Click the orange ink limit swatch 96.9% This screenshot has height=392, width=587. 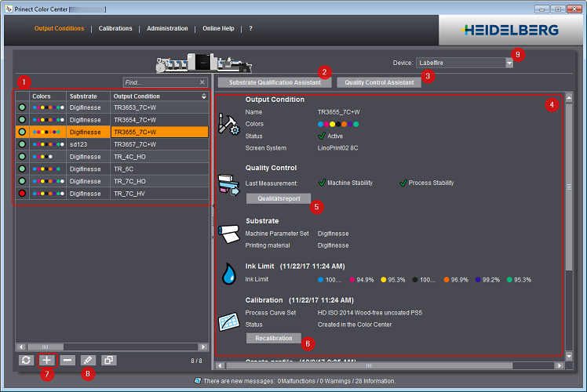[x=447, y=279]
